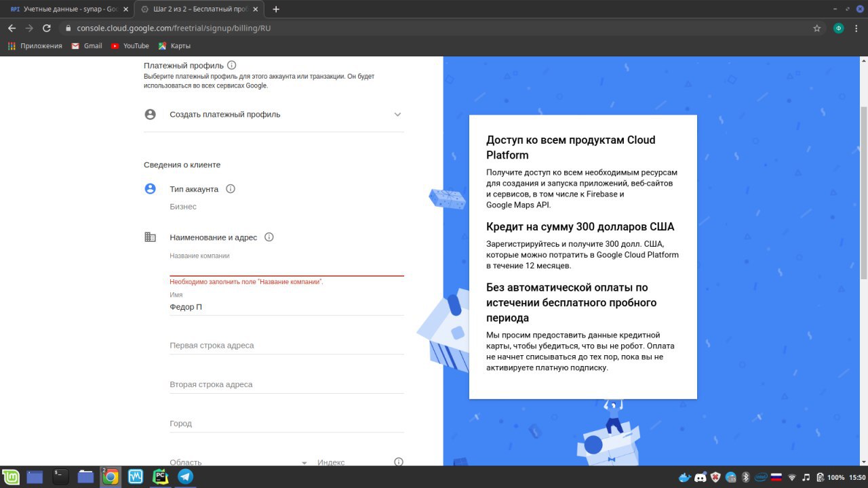Open the Linux Mint start menu
The height and width of the screenshot is (488, 868).
9,476
